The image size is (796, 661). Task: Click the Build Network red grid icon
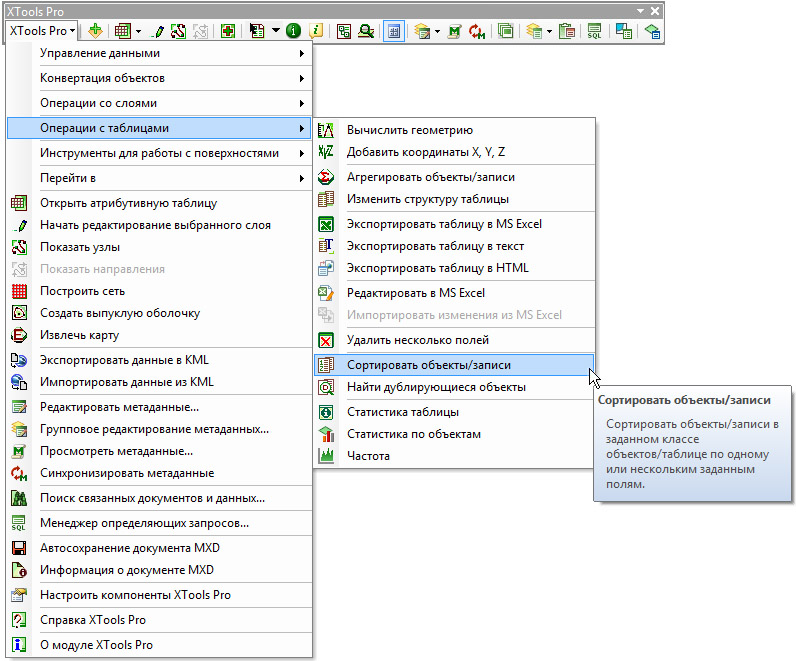coord(18,291)
